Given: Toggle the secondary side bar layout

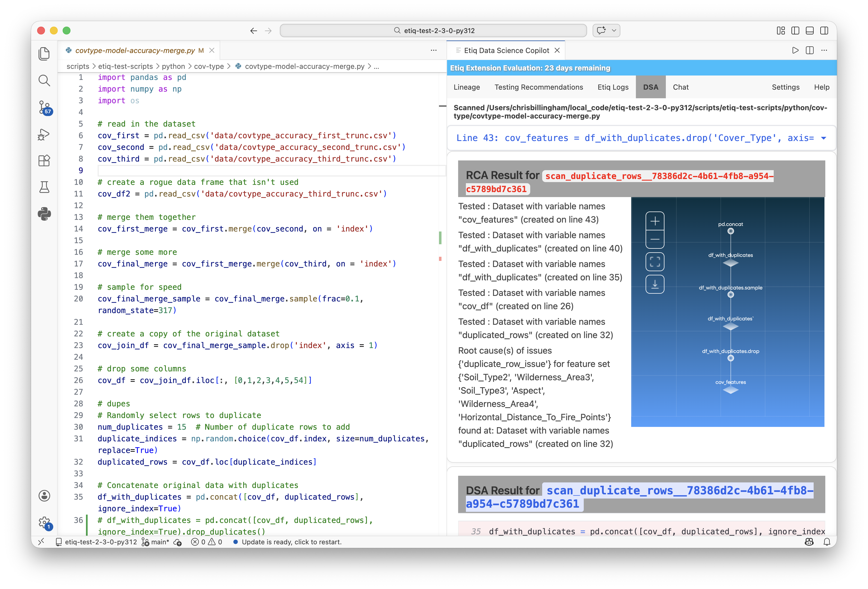Looking at the screenshot, I should click(x=824, y=31).
